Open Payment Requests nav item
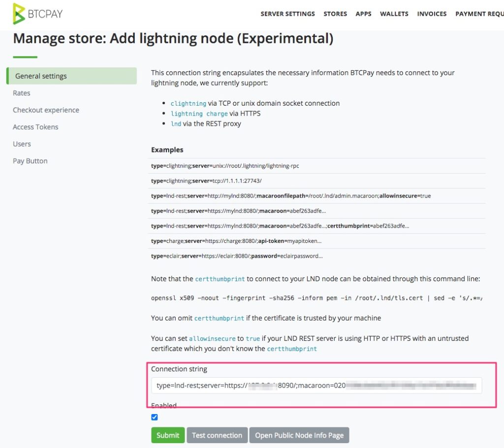The image size is (504, 448). [x=479, y=14]
